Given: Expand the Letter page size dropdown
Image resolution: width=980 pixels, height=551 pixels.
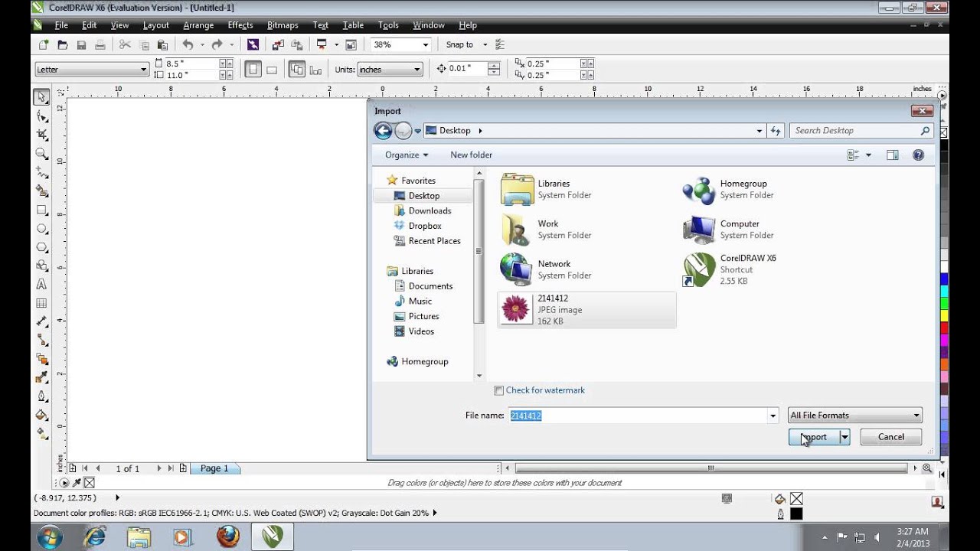Looking at the screenshot, I should [x=91, y=70].
